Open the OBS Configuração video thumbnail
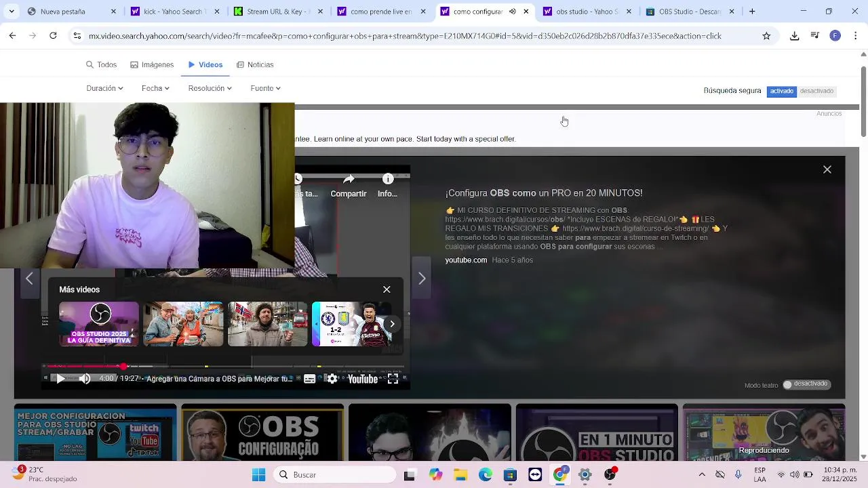The width and height of the screenshot is (868, 488). click(x=262, y=432)
